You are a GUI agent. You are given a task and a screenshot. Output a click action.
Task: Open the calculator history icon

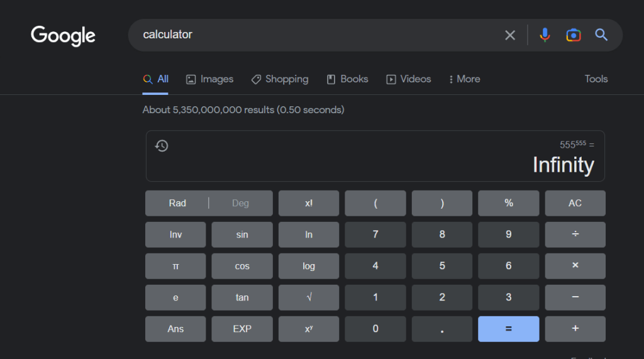click(x=162, y=146)
